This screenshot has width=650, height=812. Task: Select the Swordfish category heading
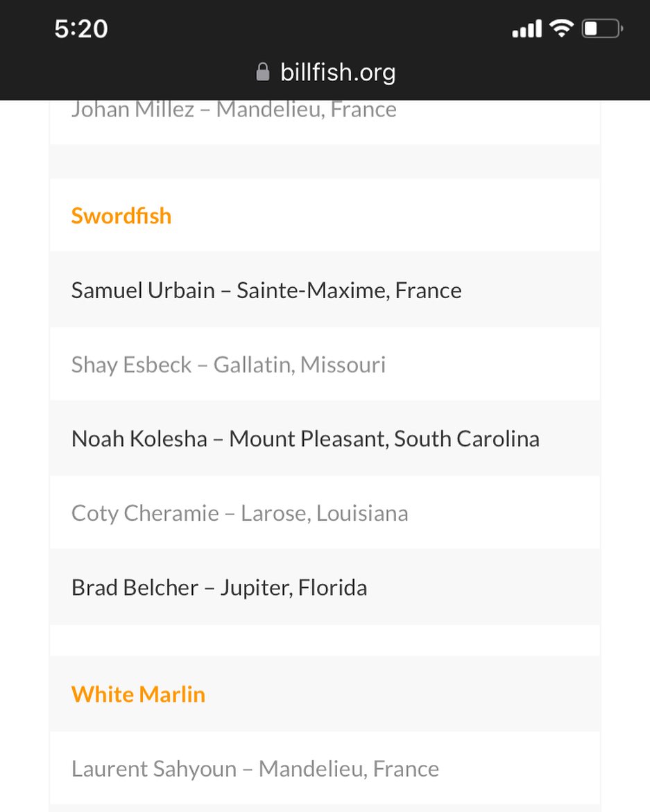tap(121, 216)
